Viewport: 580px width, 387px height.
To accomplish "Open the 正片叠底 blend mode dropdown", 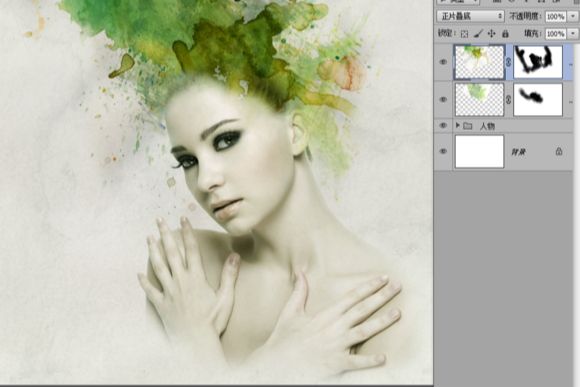I will (470, 16).
